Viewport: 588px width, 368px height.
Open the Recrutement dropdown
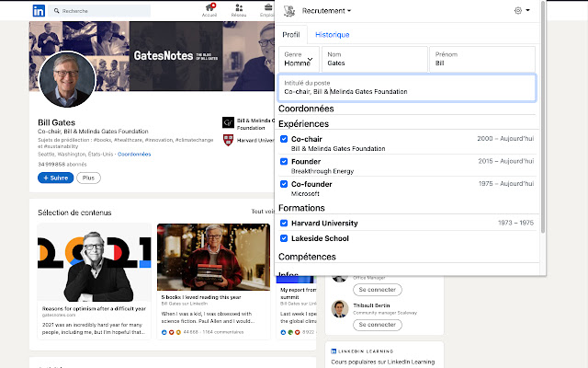point(326,11)
